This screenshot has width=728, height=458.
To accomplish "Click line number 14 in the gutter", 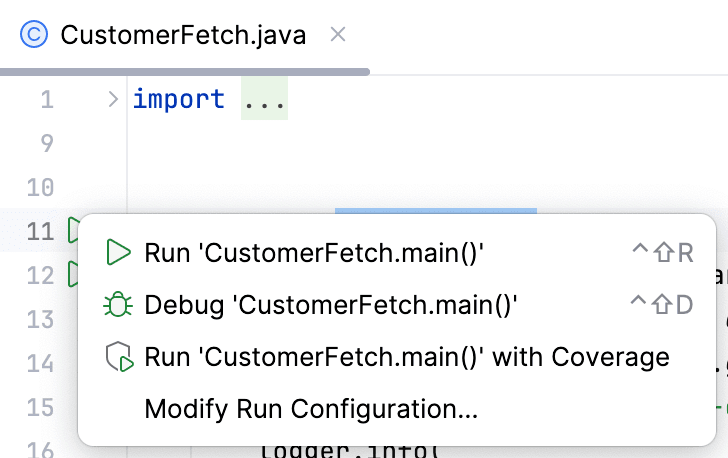I will tap(40, 364).
